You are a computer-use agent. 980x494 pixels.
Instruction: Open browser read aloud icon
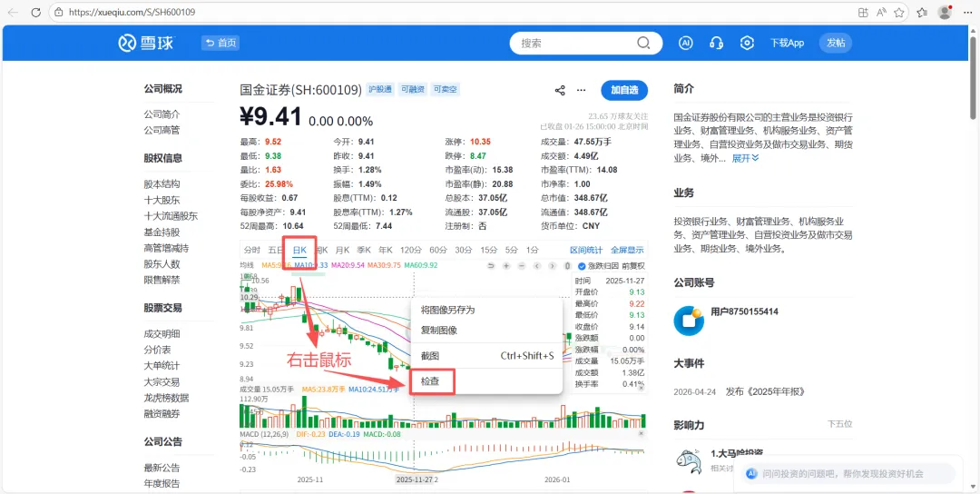881,12
